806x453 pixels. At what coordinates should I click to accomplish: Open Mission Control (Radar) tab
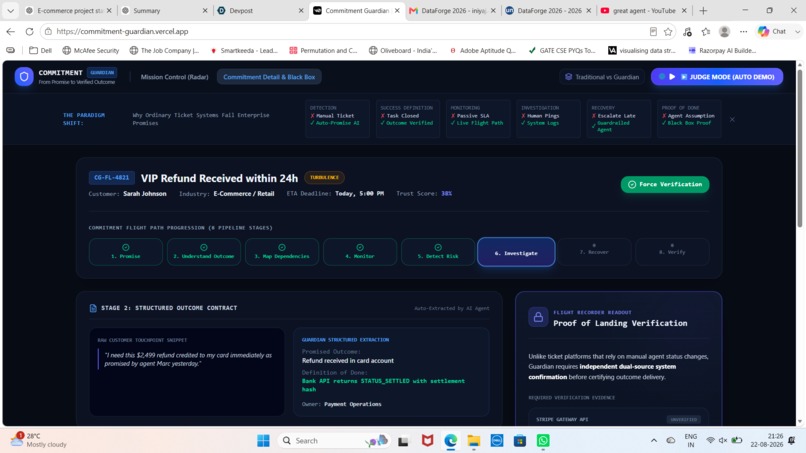174,77
